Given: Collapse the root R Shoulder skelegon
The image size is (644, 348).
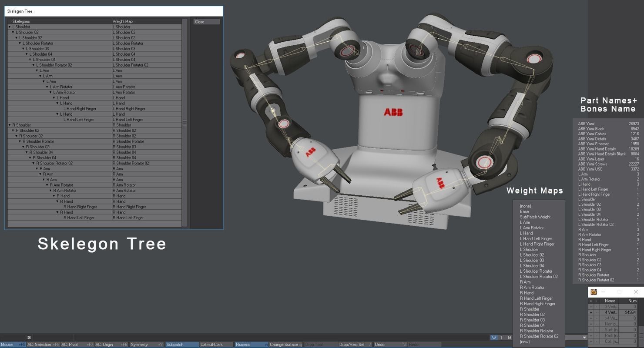Looking at the screenshot, I should point(10,125).
